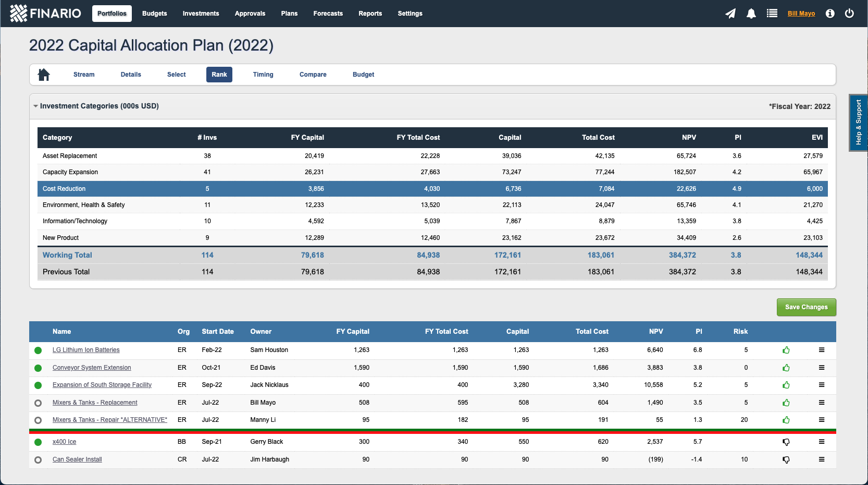
Task: Click the power logout icon
Action: pos(849,14)
